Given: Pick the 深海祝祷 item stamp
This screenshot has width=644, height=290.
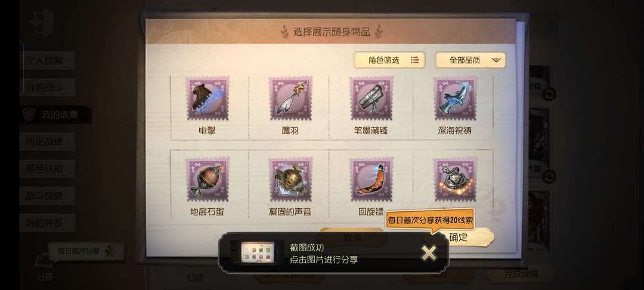Looking at the screenshot, I should pyautogui.click(x=455, y=98).
